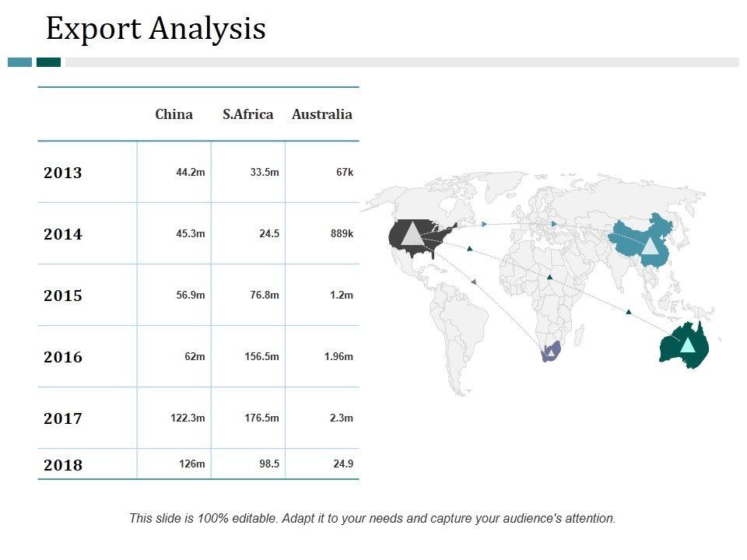Click the dark green square under title
The height and width of the screenshot is (560, 747).
pyautogui.click(x=48, y=62)
